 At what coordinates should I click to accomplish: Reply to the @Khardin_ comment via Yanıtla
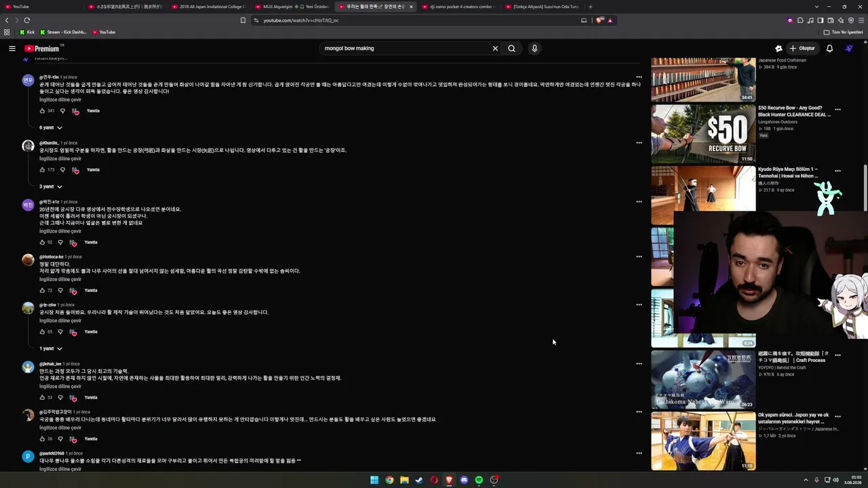[x=93, y=169]
